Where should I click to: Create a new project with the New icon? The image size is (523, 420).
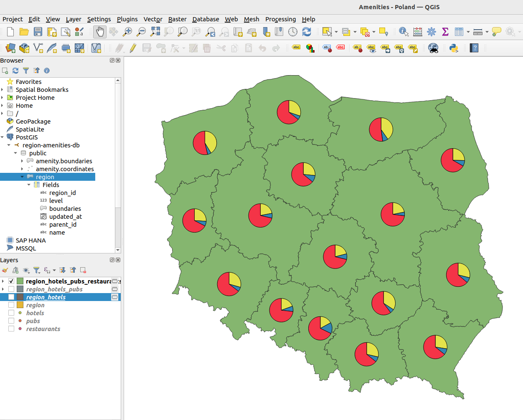(x=10, y=32)
